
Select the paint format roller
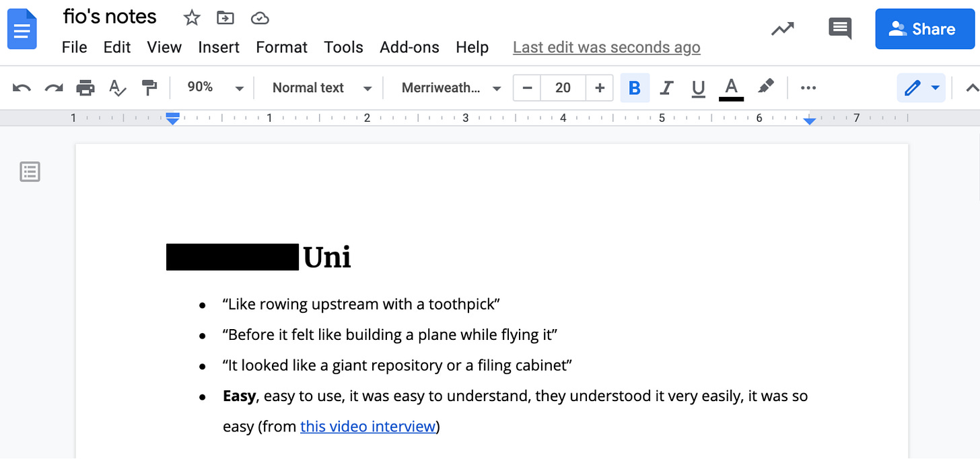(x=149, y=87)
